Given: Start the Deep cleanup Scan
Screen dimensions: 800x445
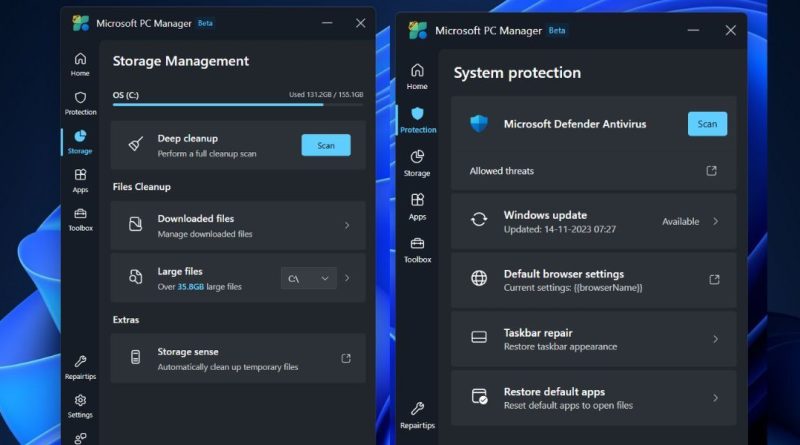Looking at the screenshot, I should [326, 145].
